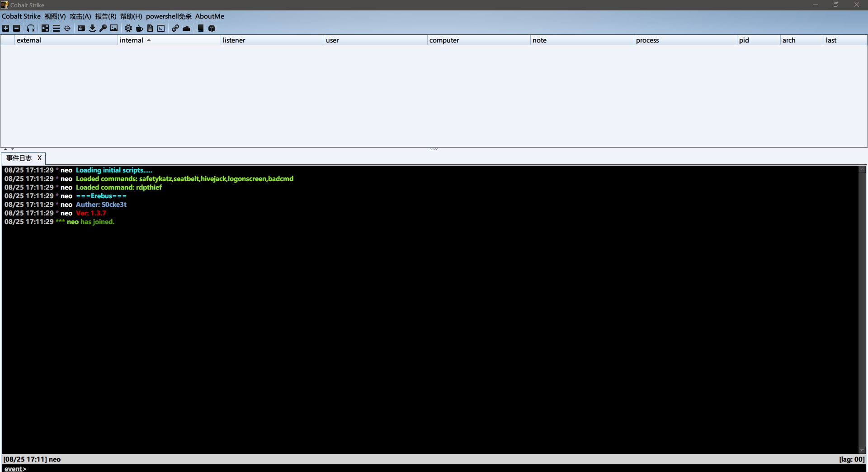Open the Cobalt Strike menu
This screenshot has height=472, width=868.
click(x=21, y=16)
